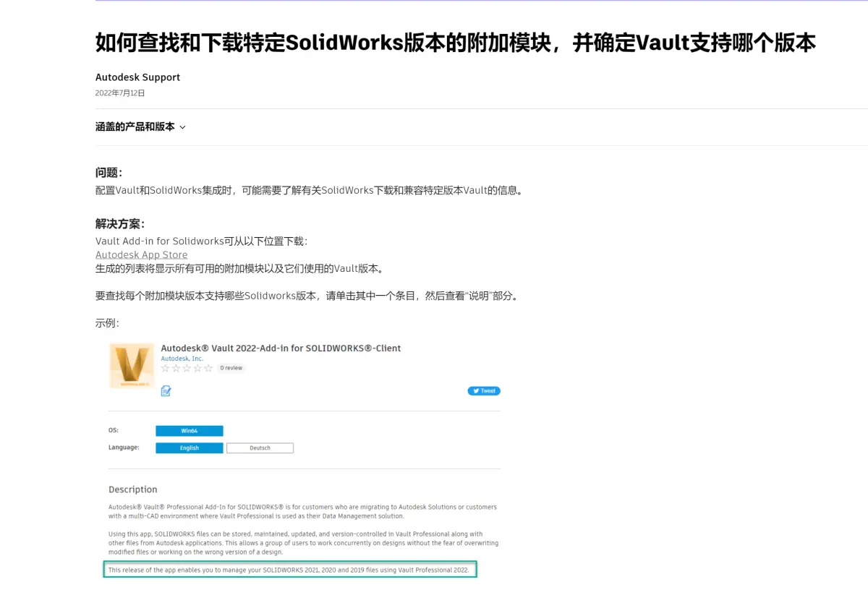The width and height of the screenshot is (868, 595).
Task: Open the Autodesk App Store link
Action: click(141, 254)
